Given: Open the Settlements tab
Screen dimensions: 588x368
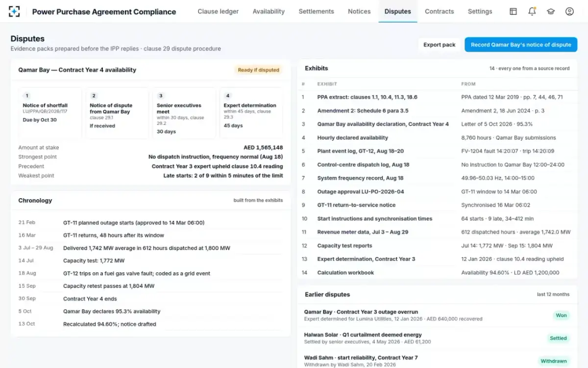Looking at the screenshot, I should click(316, 11).
